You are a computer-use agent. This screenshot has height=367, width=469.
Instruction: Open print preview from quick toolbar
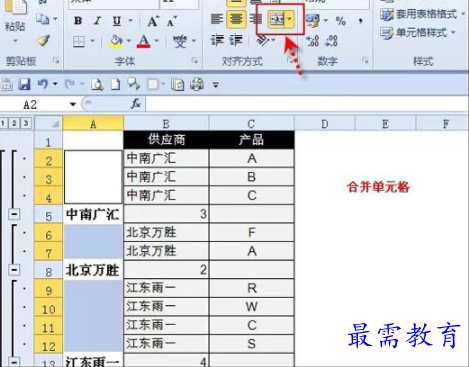[97, 85]
